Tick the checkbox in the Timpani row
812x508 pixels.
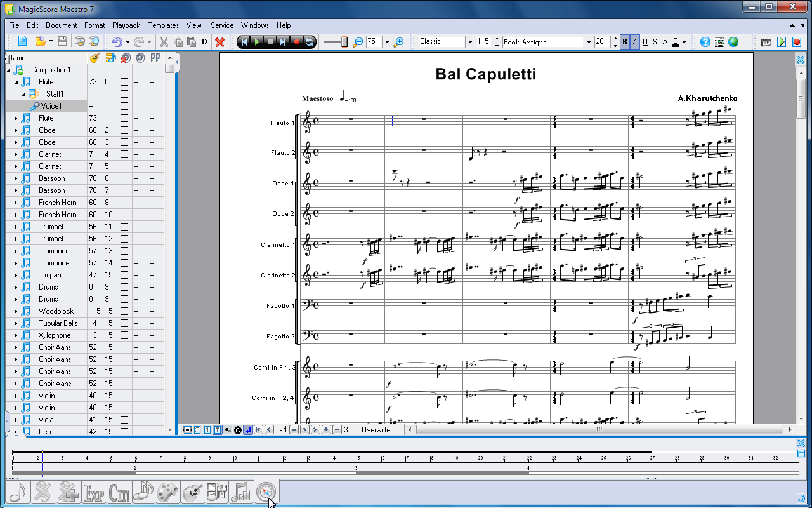click(124, 275)
